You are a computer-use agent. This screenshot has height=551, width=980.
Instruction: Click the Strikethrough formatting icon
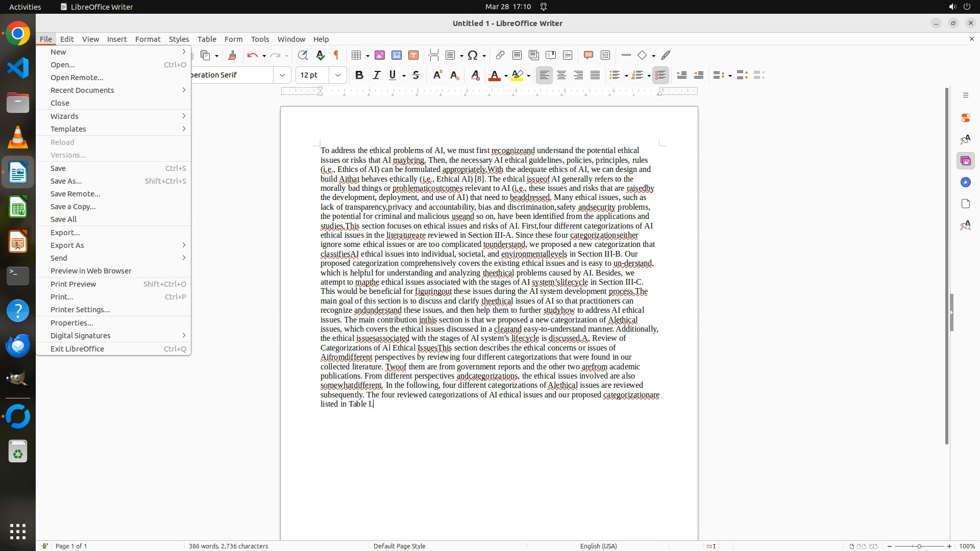[416, 76]
